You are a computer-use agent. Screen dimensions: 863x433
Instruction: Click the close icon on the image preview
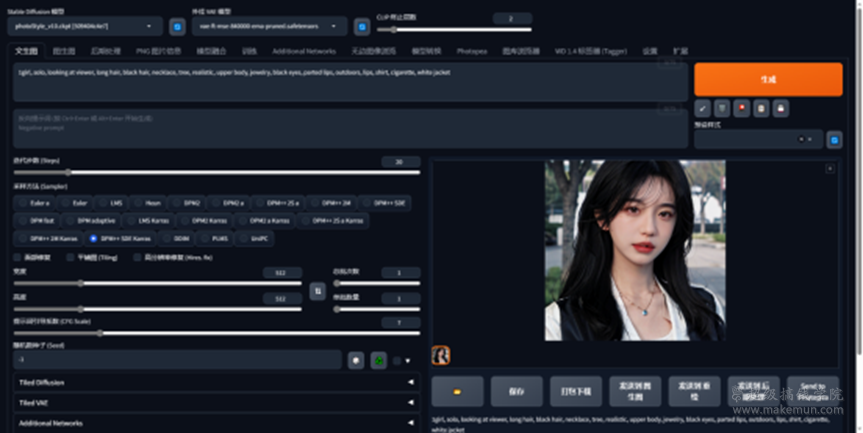coord(829,169)
